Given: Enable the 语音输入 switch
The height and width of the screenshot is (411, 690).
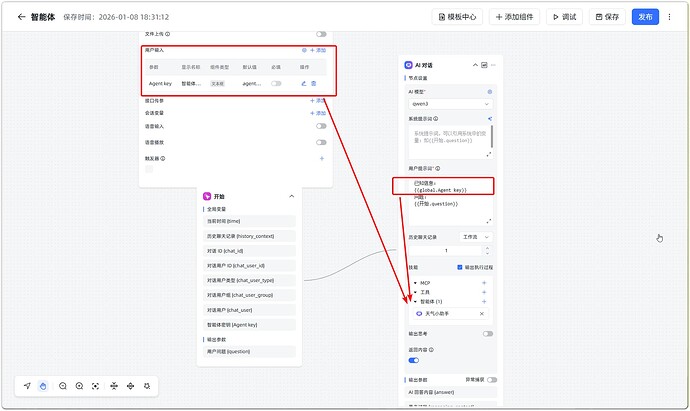Looking at the screenshot, I should coord(321,126).
